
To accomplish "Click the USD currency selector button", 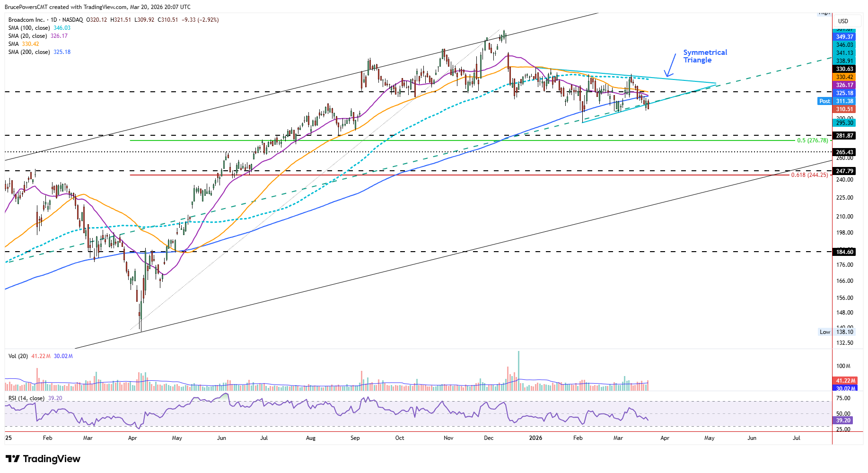I will [843, 21].
